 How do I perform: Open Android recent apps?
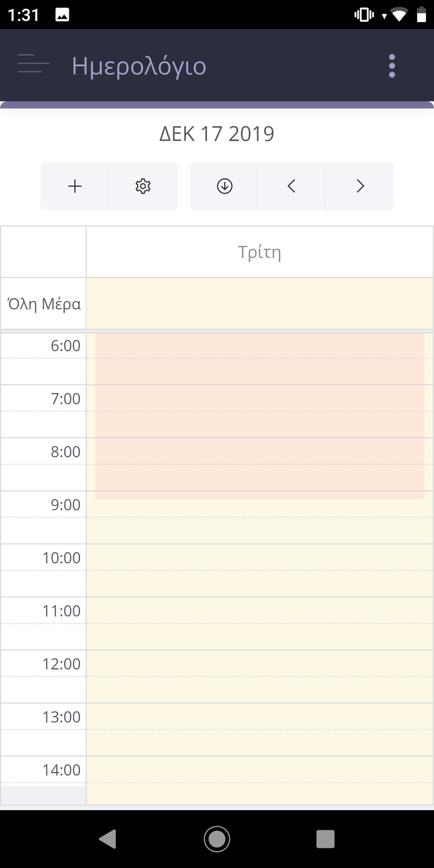point(325,839)
